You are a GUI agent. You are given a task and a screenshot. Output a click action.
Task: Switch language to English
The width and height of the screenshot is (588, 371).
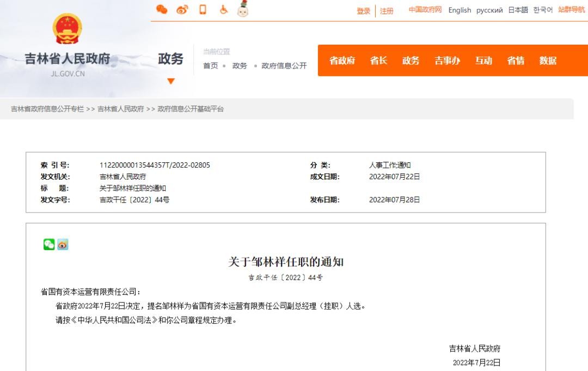460,10
